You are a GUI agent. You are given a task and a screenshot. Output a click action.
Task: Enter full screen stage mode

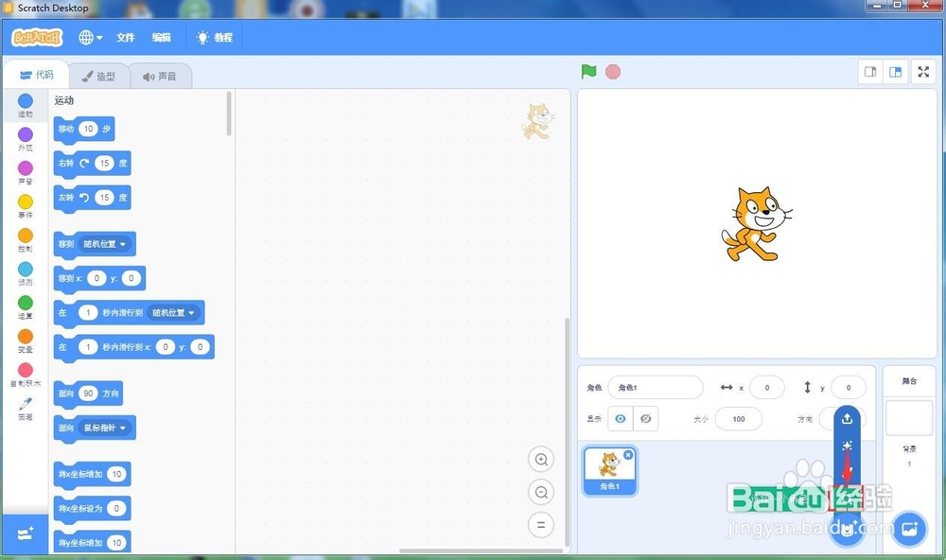[x=923, y=72]
